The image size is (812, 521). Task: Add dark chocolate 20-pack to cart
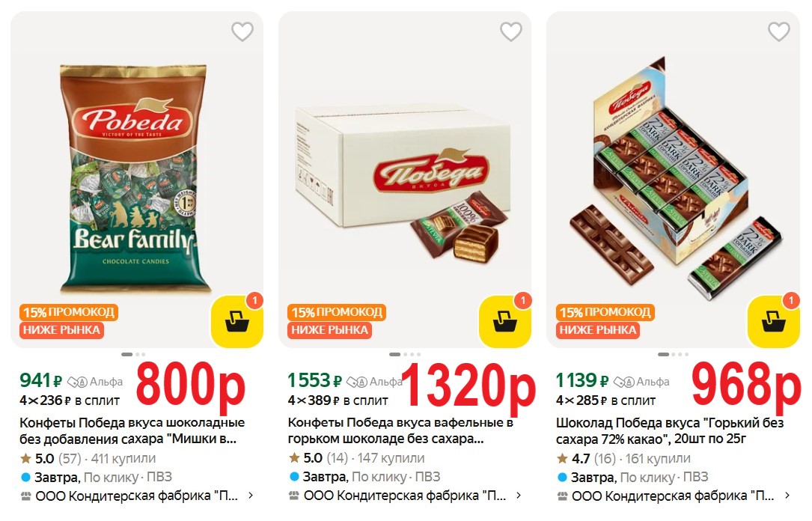773,322
